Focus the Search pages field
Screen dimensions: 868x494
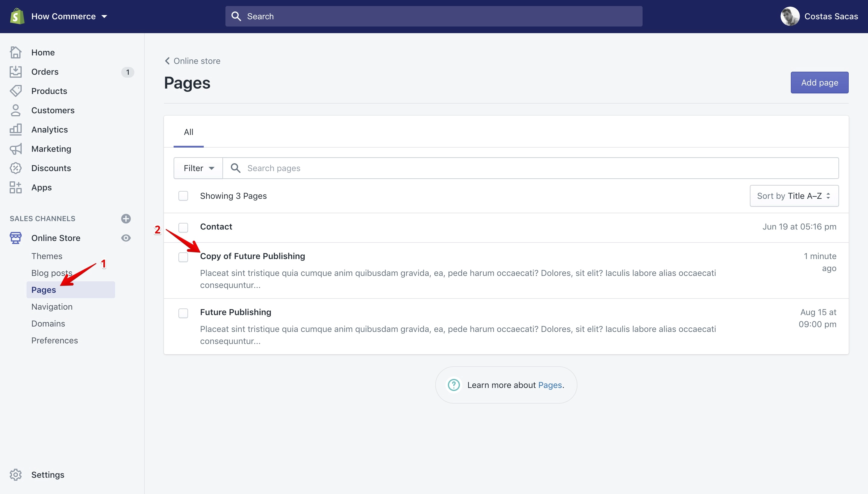(530, 168)
